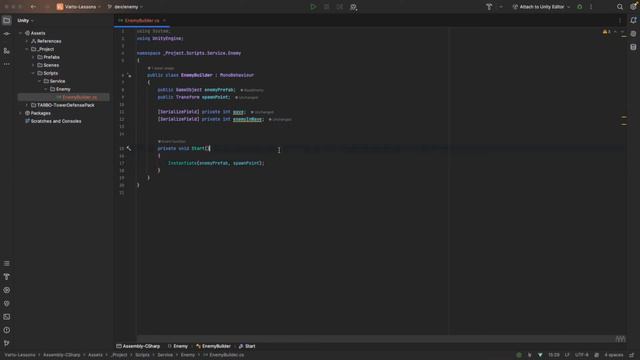Expand the Packages node
The image size is (640, 360).
click(20, 113)
